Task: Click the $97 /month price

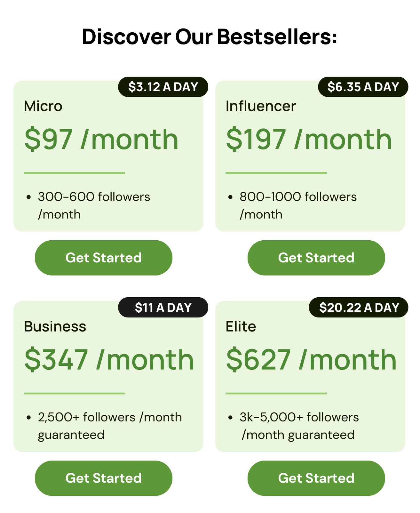Action: pos(101,140)
